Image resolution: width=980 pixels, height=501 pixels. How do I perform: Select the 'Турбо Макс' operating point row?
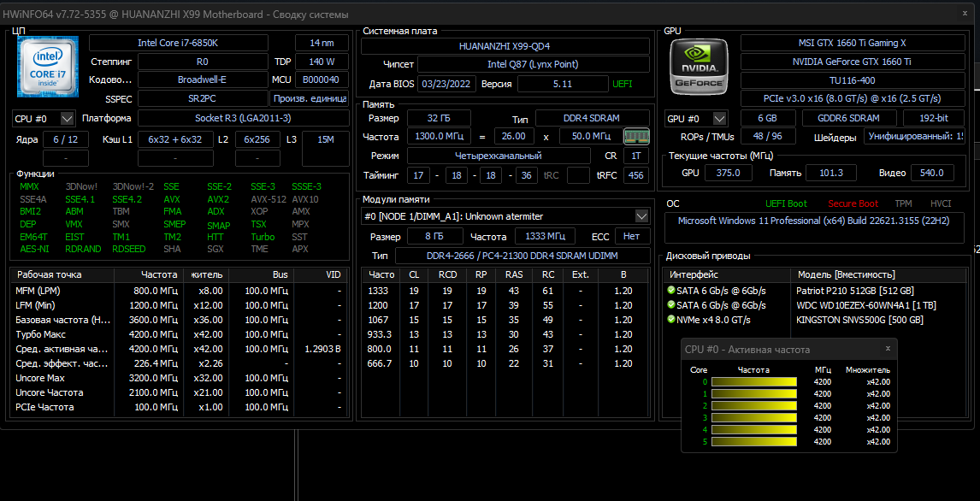178,334
